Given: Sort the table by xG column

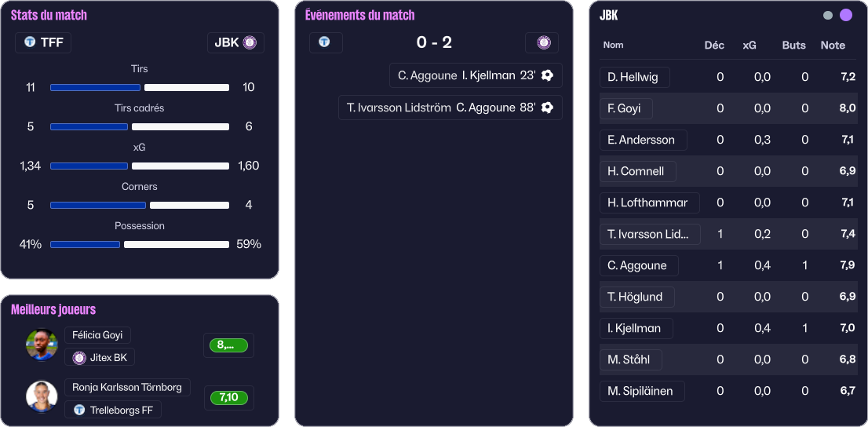Looking at the screenshot, I should 749,46.
